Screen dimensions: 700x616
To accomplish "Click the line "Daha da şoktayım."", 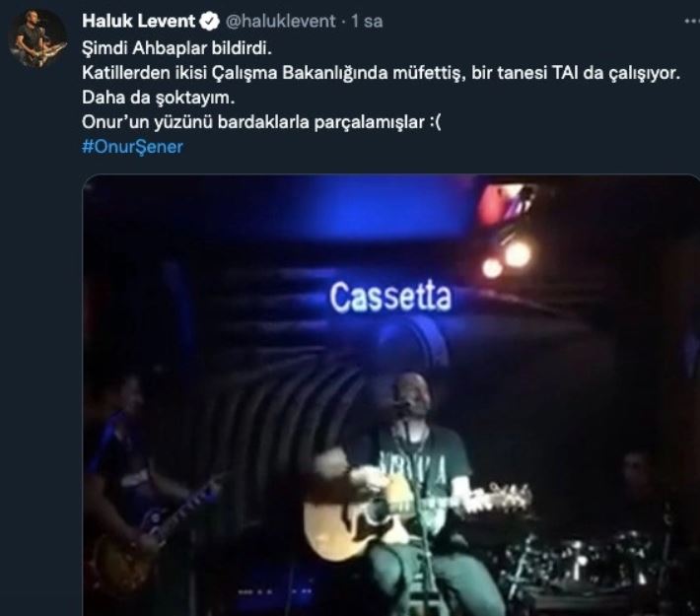I will pos(159,98).
